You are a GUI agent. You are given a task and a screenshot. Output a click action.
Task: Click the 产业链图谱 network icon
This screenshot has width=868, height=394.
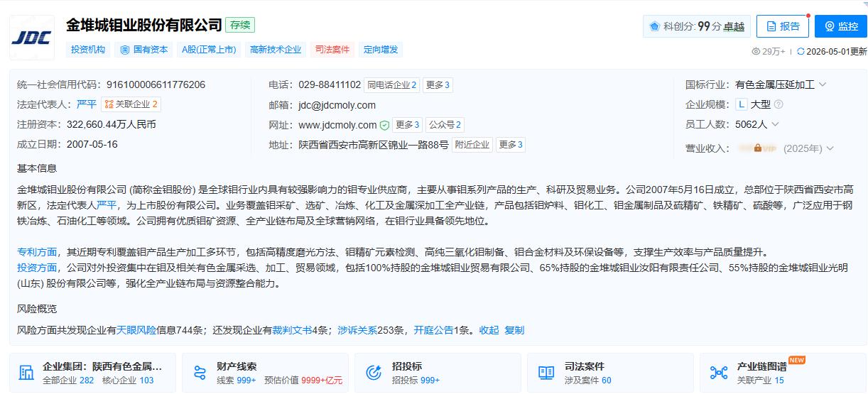click(x=719, y=373)
